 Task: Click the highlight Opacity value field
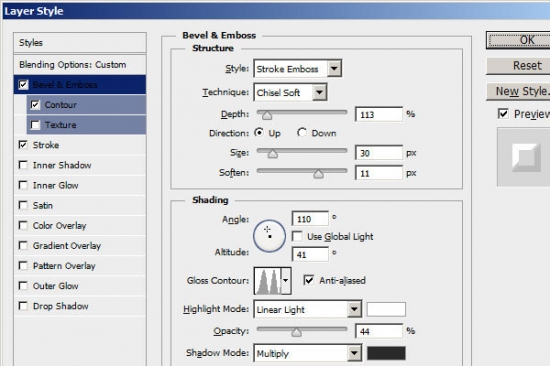click(379, 331)
